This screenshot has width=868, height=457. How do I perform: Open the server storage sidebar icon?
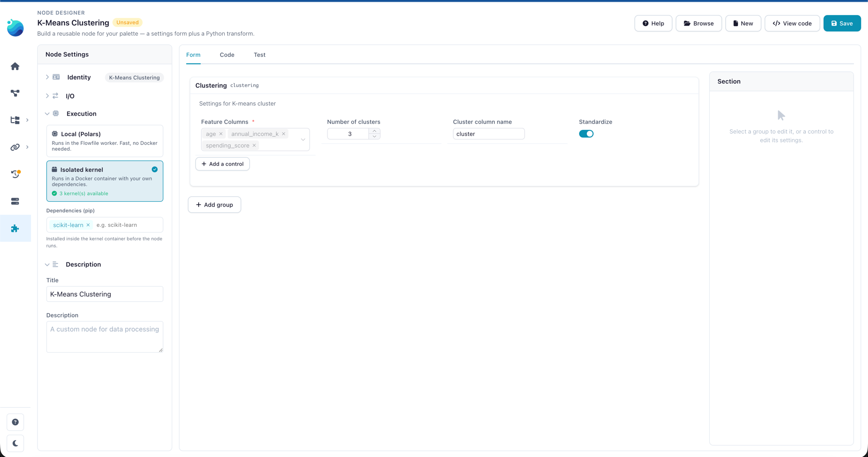click(15, 201)
